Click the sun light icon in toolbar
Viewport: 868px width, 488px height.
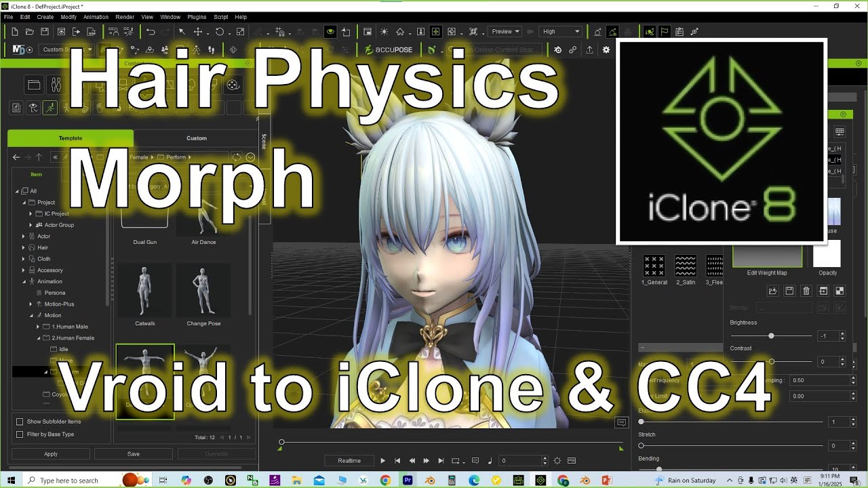(x=384, y=31)
